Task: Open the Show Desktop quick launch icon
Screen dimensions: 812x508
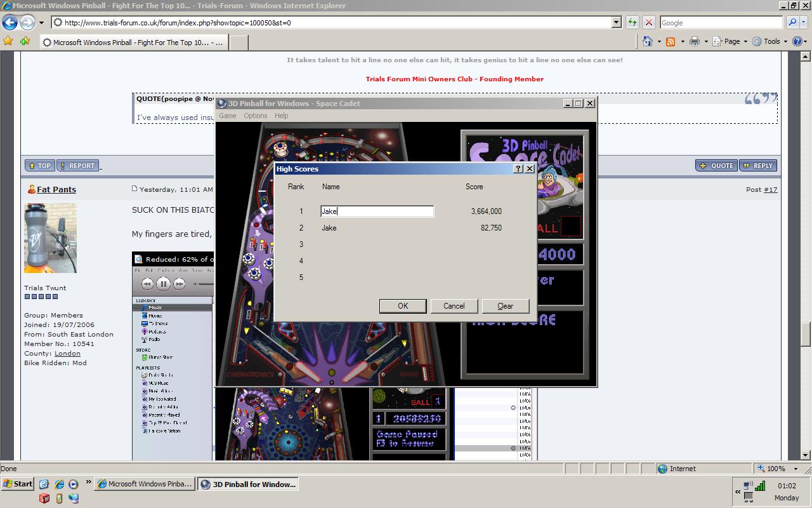Action: click(x=44, y=484)
